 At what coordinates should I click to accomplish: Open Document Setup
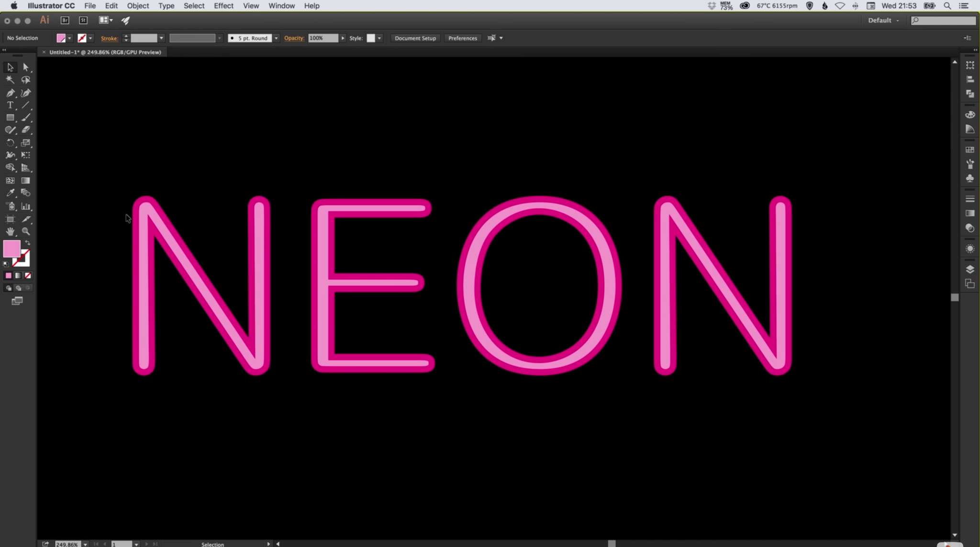[414, 38]
